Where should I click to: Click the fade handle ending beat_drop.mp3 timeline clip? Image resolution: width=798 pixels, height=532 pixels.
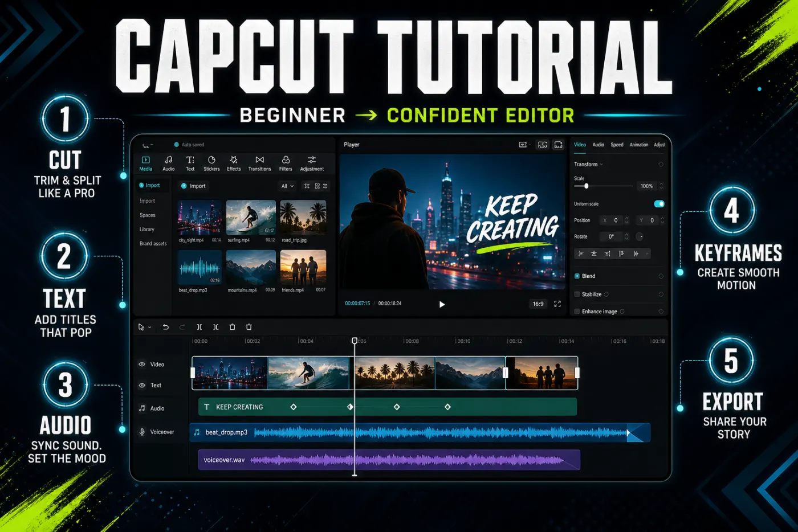pos(628,433)
